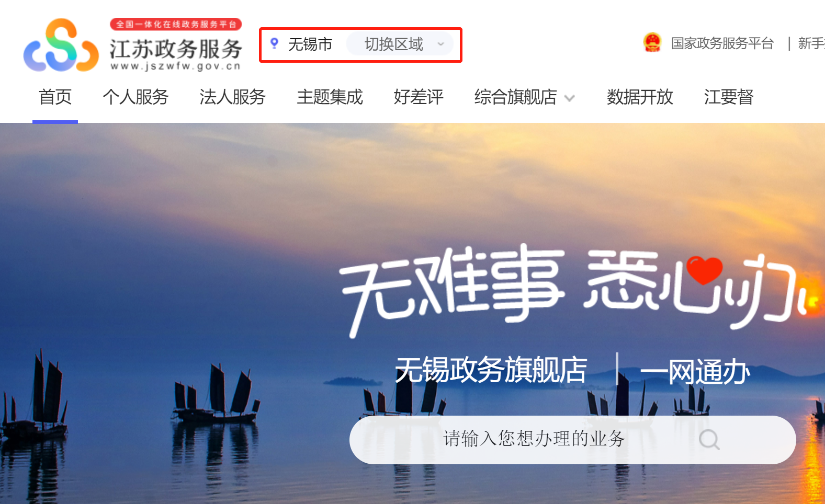Expand the chevron next to 切换区域
The width and height of the screenshot is (825, 504).
click(441, 44)
